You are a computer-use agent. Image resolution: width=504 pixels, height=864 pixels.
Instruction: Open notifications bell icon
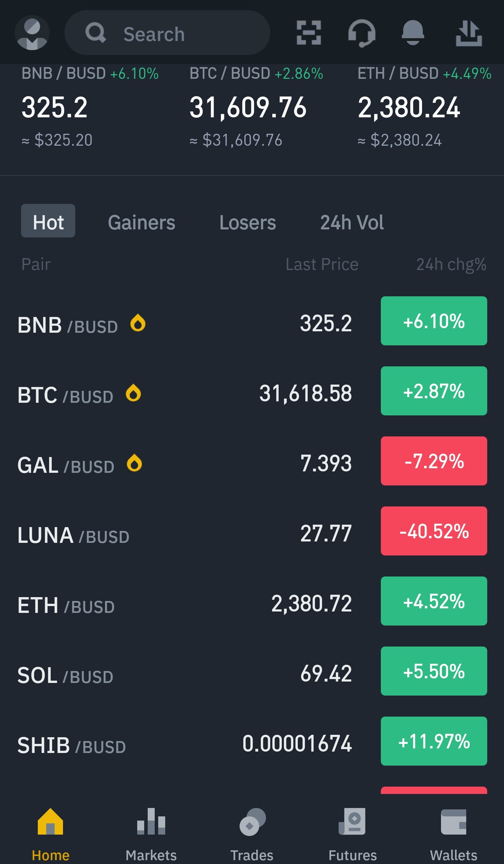point(413,33)
